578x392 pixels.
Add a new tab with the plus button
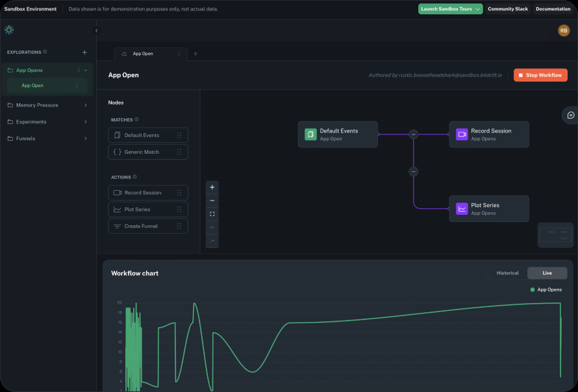pos(195,54)
